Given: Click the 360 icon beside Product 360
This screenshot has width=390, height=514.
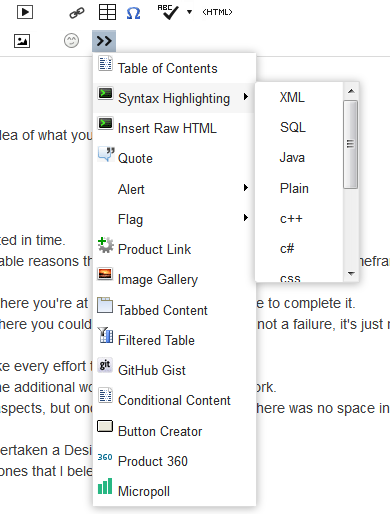Looking at the screenshot, I should click(x=105, y=457).
